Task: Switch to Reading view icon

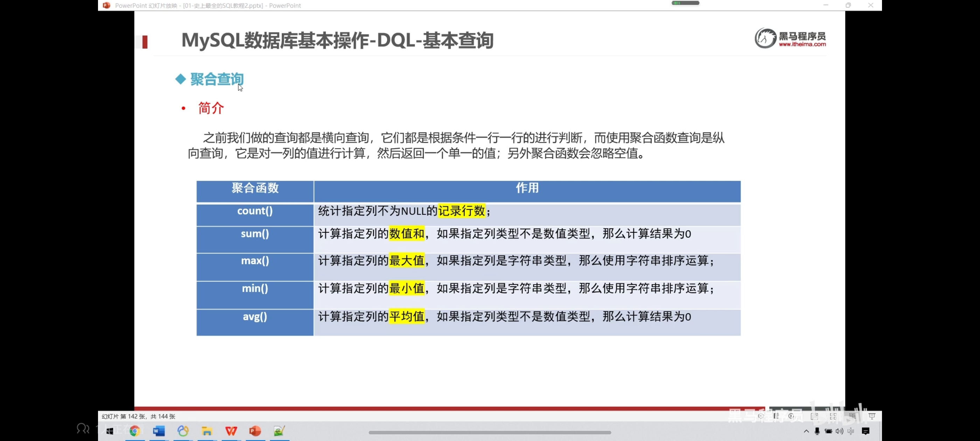Action: (852, 416)
